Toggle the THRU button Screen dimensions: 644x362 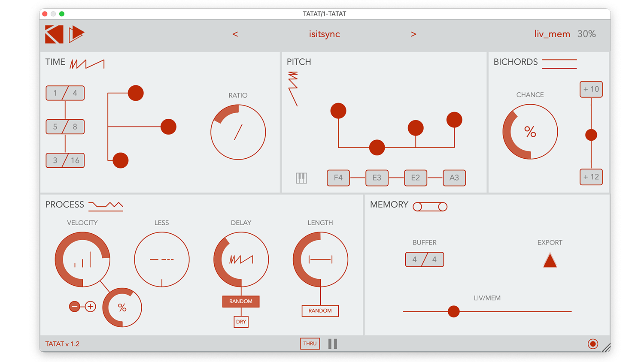(x=310, y=344)
